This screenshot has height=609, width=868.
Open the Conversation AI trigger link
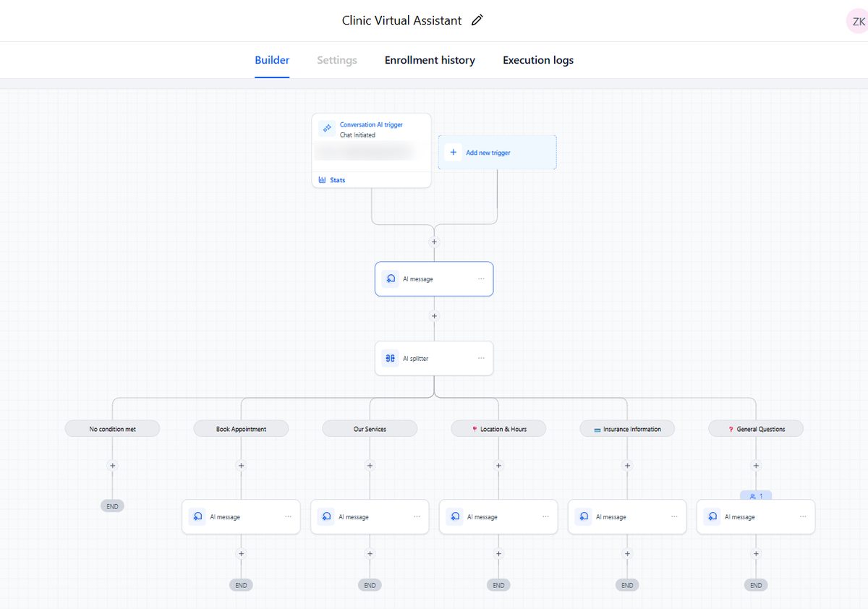371,124
